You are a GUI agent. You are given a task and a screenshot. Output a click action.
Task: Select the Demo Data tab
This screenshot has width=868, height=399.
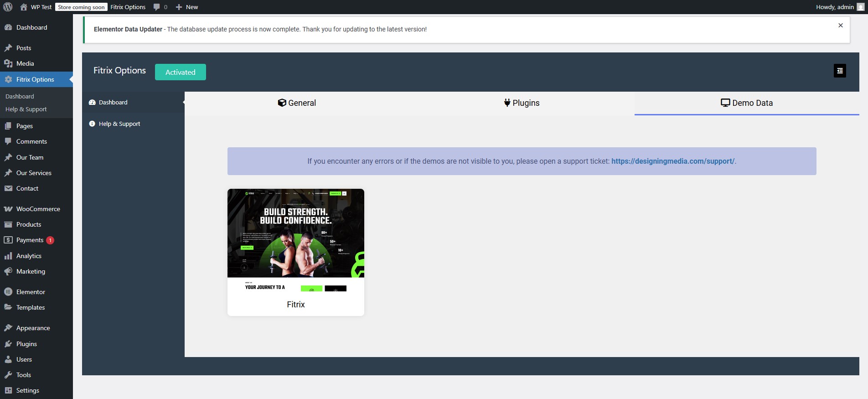tap(746, 103)
